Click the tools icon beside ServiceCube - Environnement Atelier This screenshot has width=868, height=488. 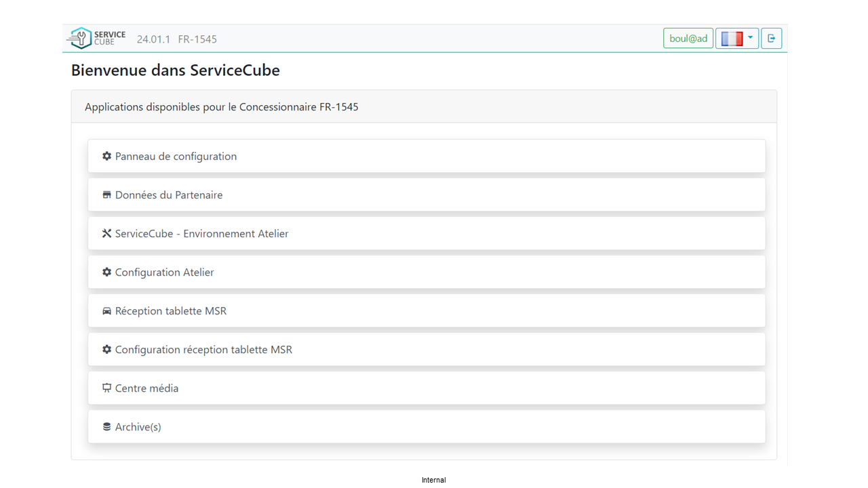106,233
